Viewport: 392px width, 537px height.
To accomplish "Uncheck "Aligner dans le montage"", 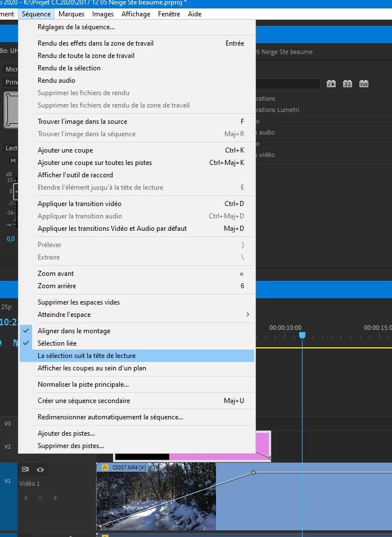I will [x=74, y=331].
